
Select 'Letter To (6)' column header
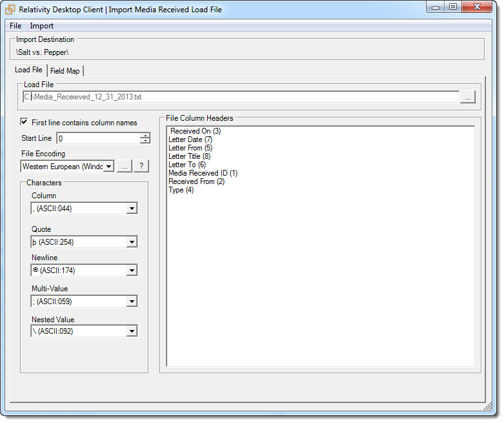tap(187, 165)
